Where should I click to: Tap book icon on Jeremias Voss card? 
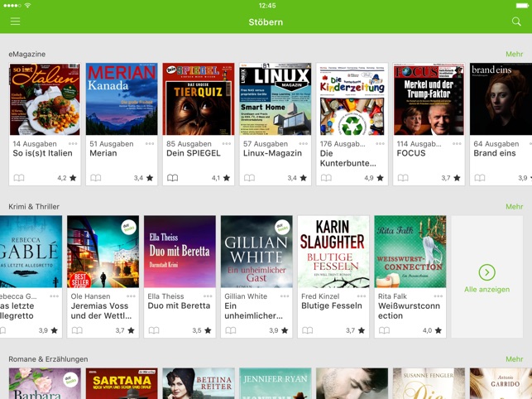77,330
